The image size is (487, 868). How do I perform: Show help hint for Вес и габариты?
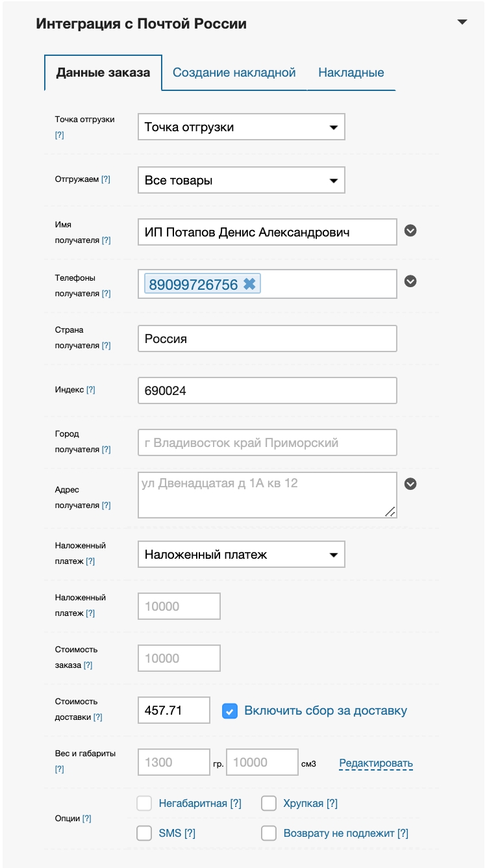pyautogui.click(x=60, y=769)
